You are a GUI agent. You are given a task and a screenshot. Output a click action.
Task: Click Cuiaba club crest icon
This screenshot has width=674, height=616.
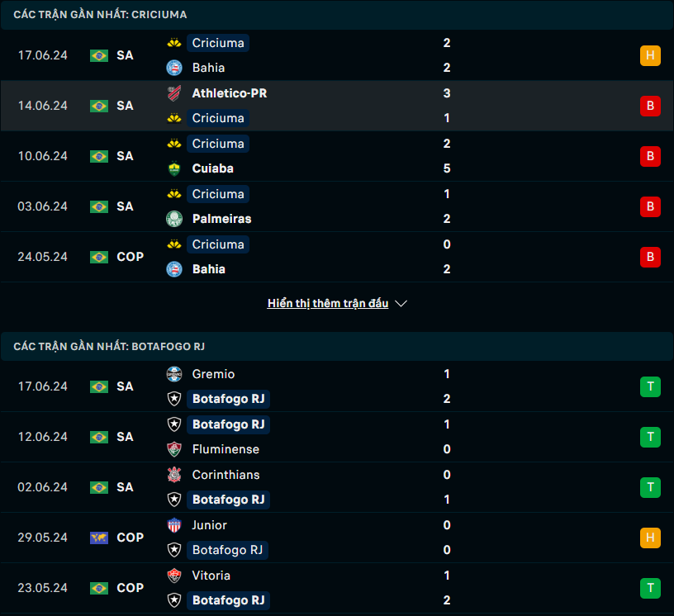[174, 168]
